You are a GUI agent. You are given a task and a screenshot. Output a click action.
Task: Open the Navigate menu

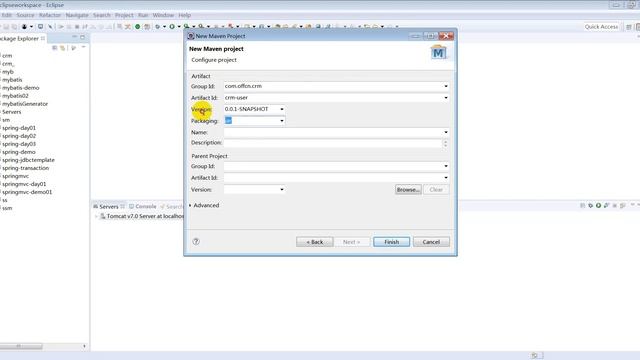pos(77,15)
